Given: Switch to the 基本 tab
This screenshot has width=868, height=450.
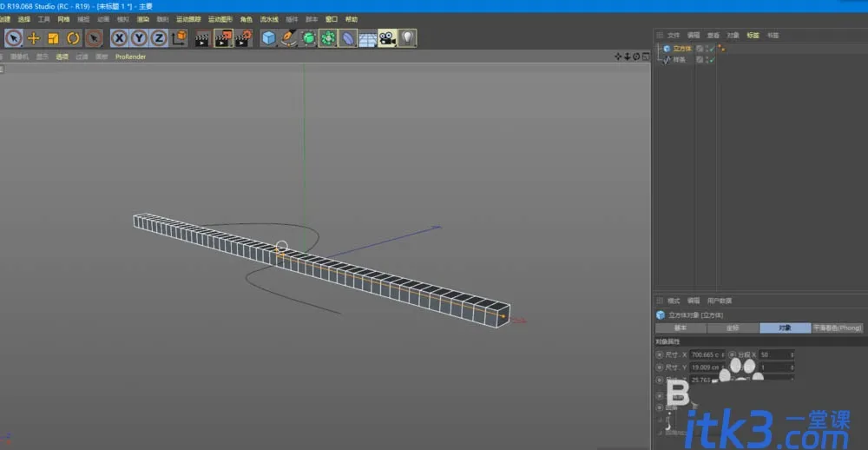Looking at the screenshot, I should click(x=681, y=328).
